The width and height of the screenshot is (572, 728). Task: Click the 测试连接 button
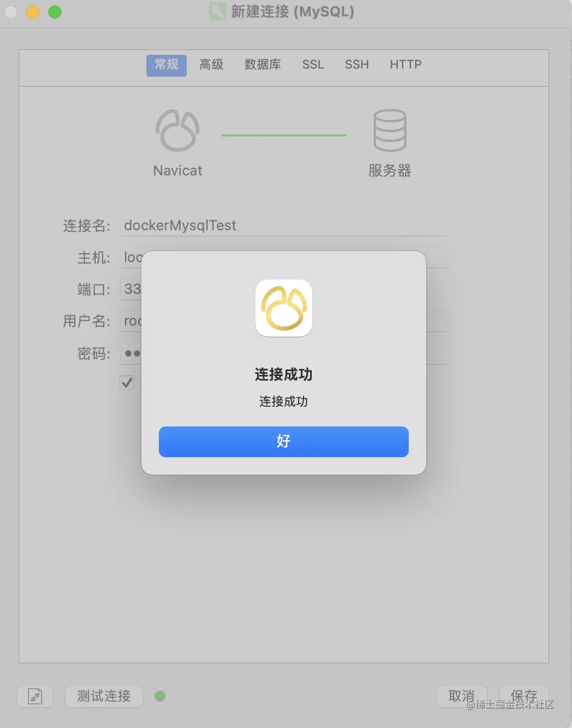pos(104,696)
